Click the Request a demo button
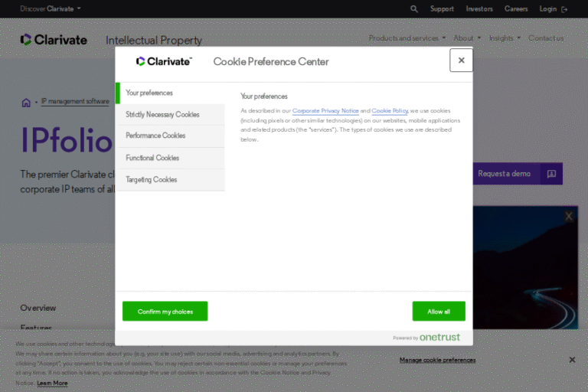588x392 pixels. 518,174
